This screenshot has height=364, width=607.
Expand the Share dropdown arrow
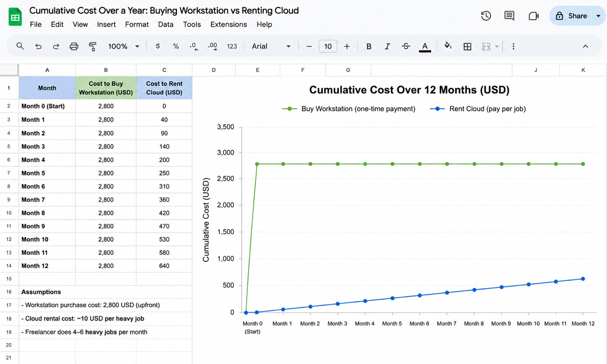pos(598,16)
